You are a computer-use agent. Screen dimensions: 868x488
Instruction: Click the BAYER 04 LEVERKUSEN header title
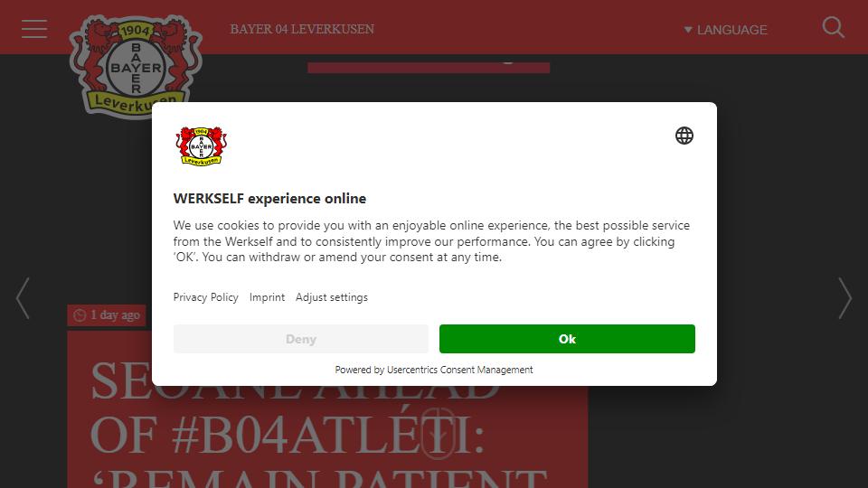[302, 29]
